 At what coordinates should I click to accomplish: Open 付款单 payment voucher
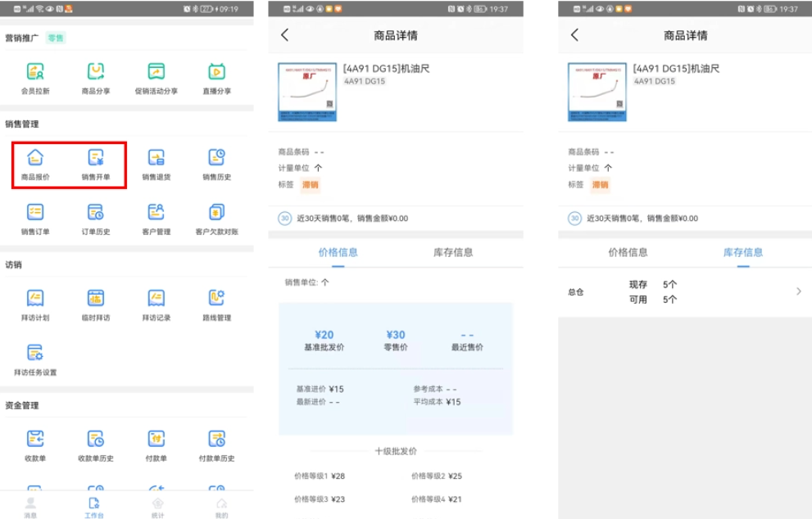click(x=157, y=446)
